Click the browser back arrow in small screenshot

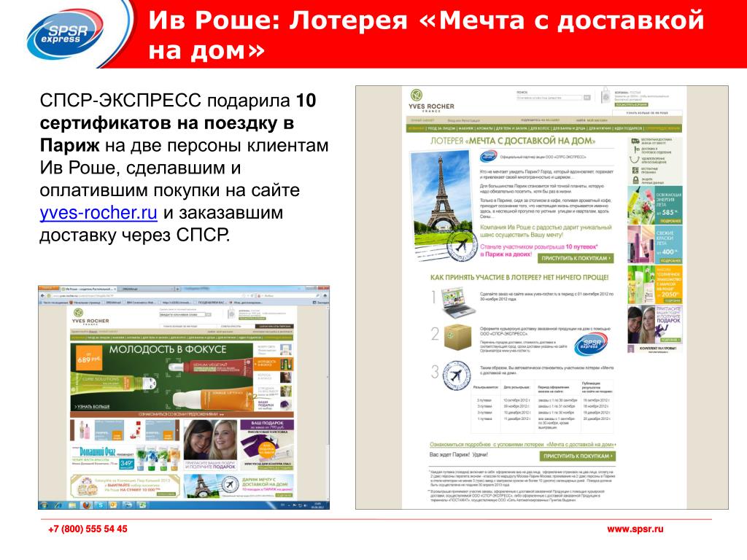pyautogui.click(x=42, y=296)
